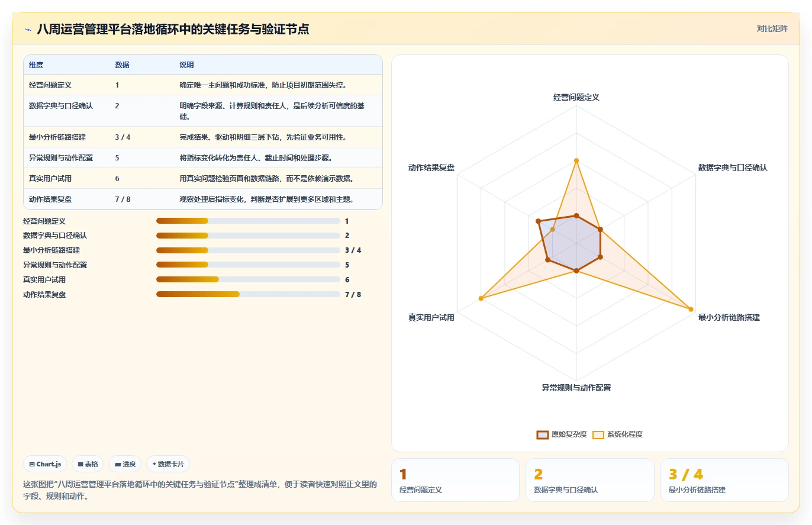The width and height of the screenshot is (812, 525).
Task: Open the data card numbered 2
Action: (x=590, y=480)
